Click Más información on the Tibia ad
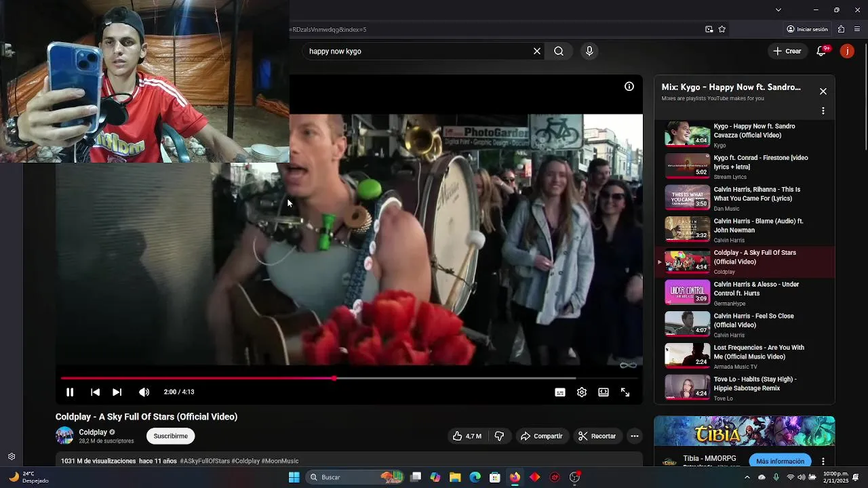Image resolution: width=868 pixels, height=488 pixels. pos(780,461)
